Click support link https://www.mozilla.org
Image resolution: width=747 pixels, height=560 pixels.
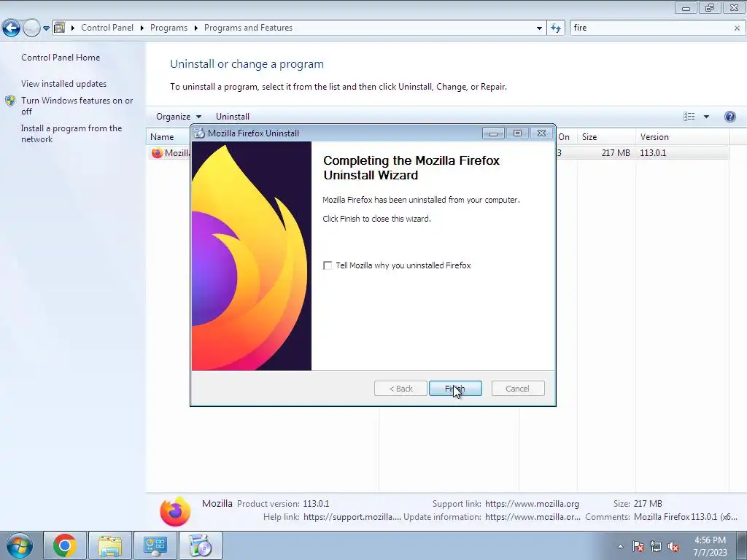(x=532, y=504)
